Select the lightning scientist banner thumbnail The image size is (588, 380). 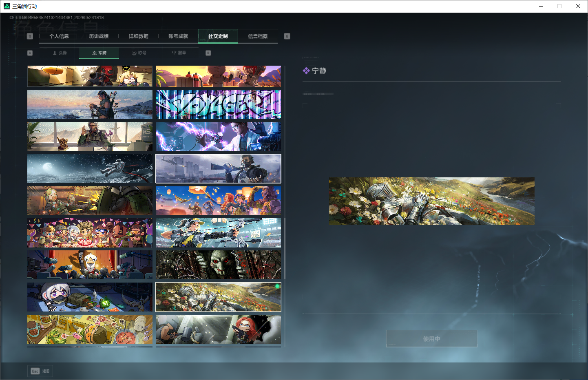click(x=218, y=136)
